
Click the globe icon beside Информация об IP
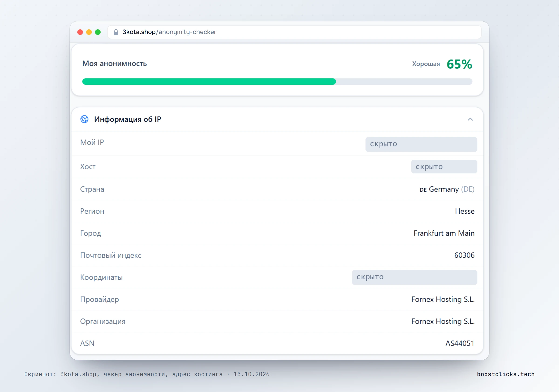click(85, 119)
